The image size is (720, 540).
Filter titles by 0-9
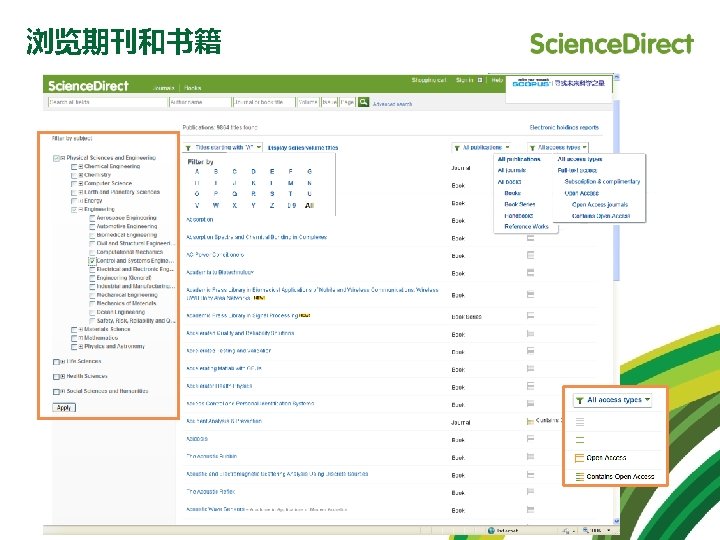pyautogui.click(x=291, y=205)
